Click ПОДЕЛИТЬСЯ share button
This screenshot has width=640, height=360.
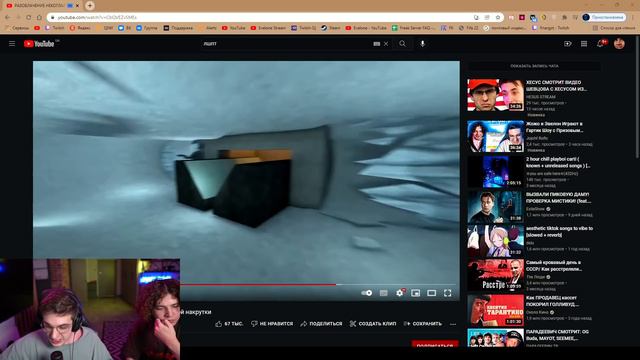tap(321, 324)
